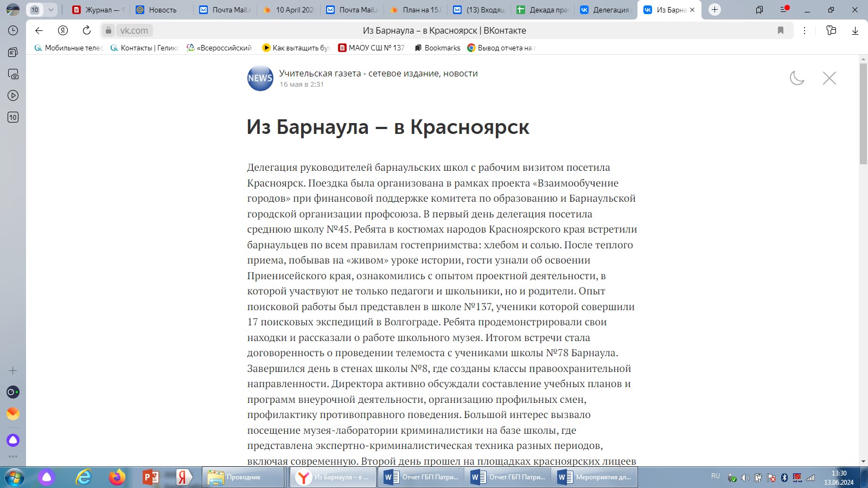Close the active Из Барнаула tab
The image size is (868, 488).
point(692,10)
